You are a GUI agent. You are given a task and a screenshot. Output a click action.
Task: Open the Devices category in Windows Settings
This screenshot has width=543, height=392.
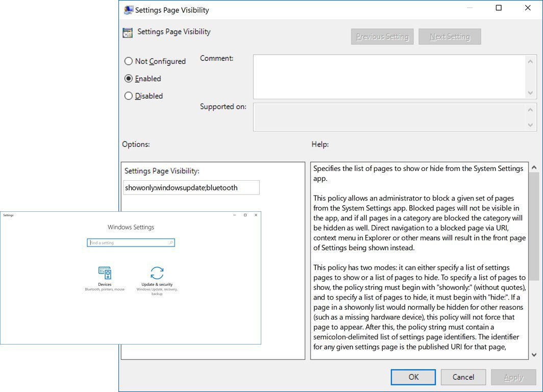click(105, 278)
